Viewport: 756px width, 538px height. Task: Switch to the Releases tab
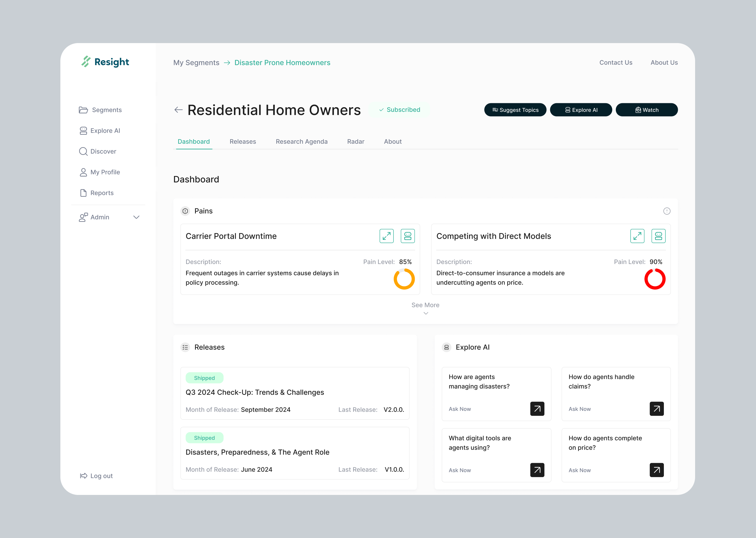click(243, 141)
